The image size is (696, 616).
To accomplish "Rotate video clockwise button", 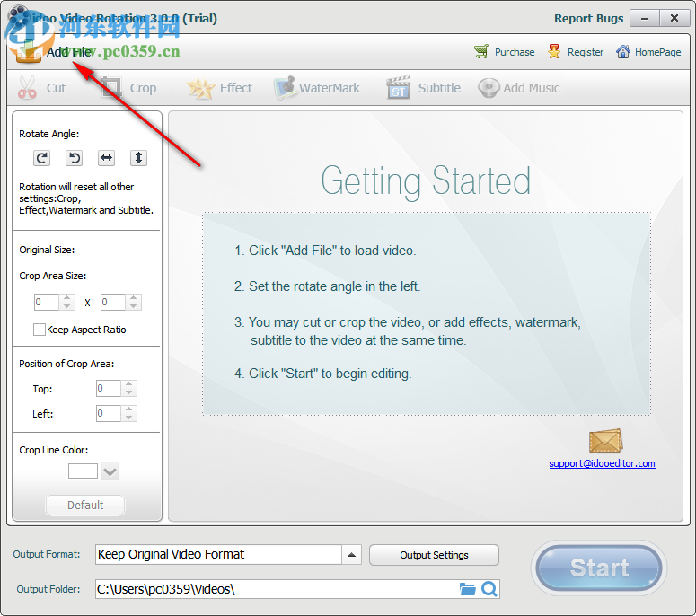I will click(x=41, y=158).
